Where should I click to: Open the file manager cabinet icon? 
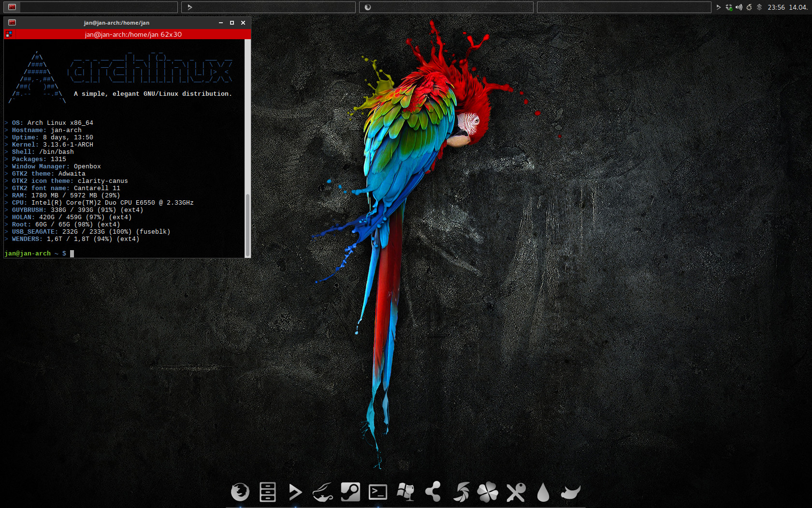pos(267,492)
